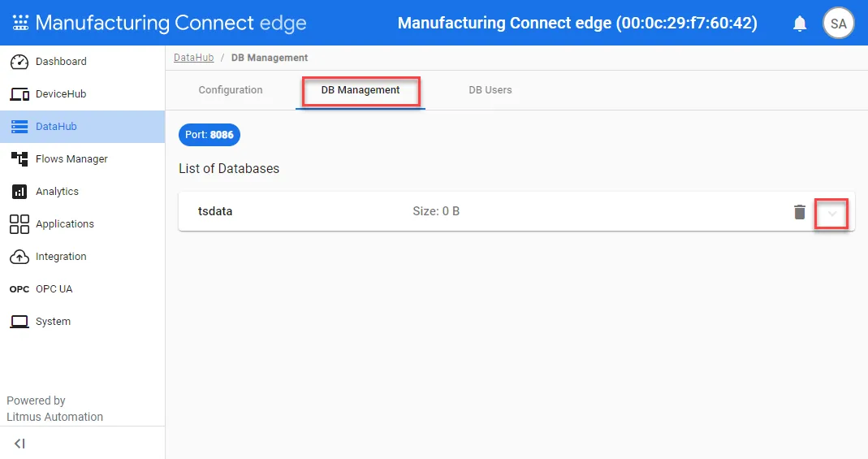Expand the tsdata database row chevron
The width and height of the screenshot is (868, 459).
tap(831, 213)
